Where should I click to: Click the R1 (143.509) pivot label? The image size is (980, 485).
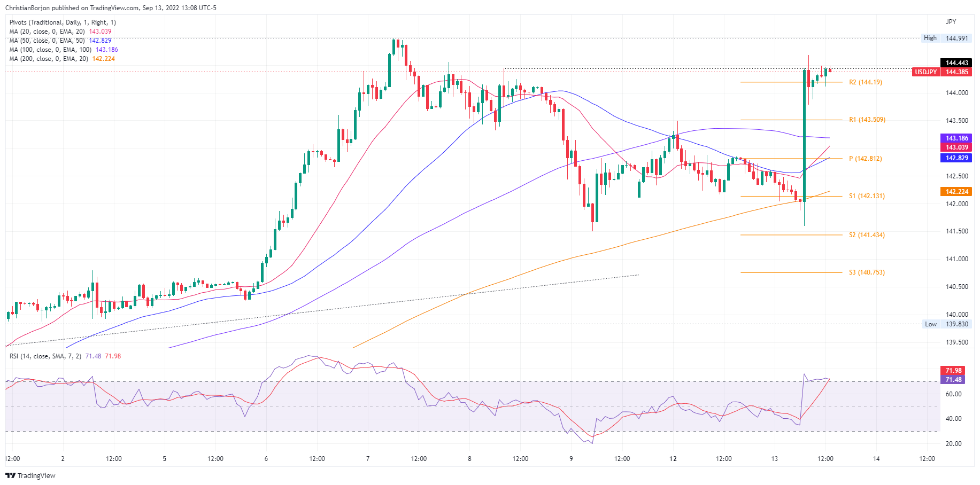tap(867, 120)
